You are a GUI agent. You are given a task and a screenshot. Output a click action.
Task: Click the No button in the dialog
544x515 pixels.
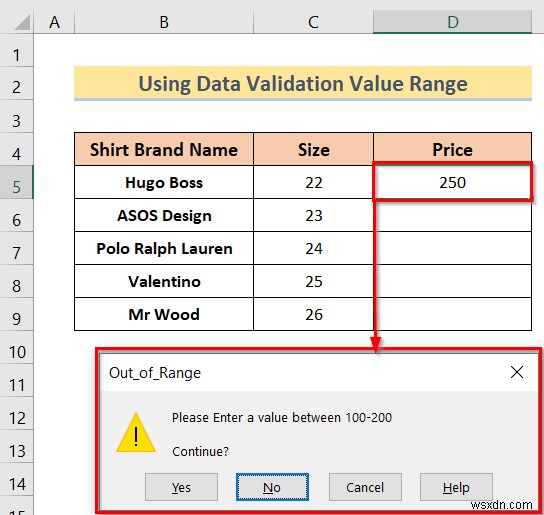tap(272, 487)
